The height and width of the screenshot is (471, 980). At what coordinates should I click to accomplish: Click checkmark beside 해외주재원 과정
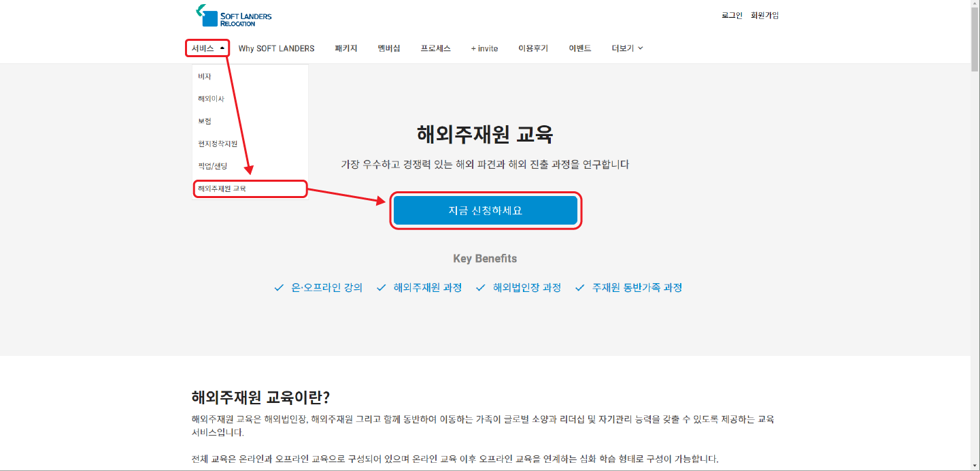coord(381,288)
